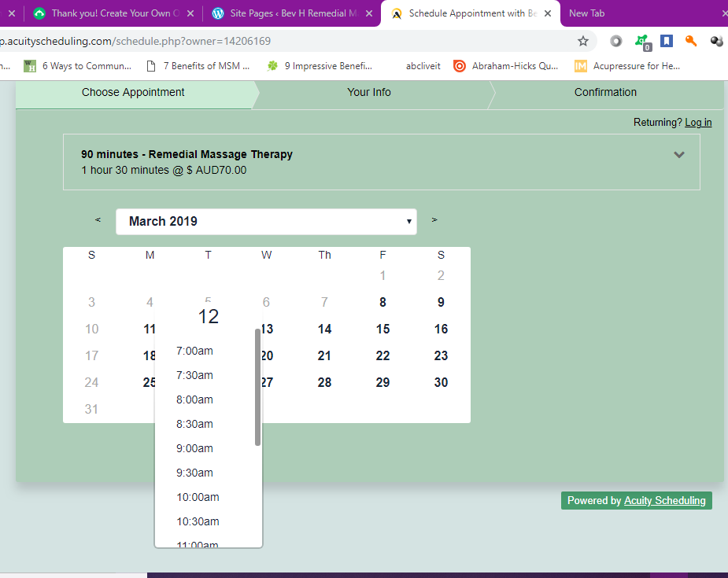This screenshot has height=578, width=728.
Task: Click the blue bookmark extension icon
Action: [667, 41]
